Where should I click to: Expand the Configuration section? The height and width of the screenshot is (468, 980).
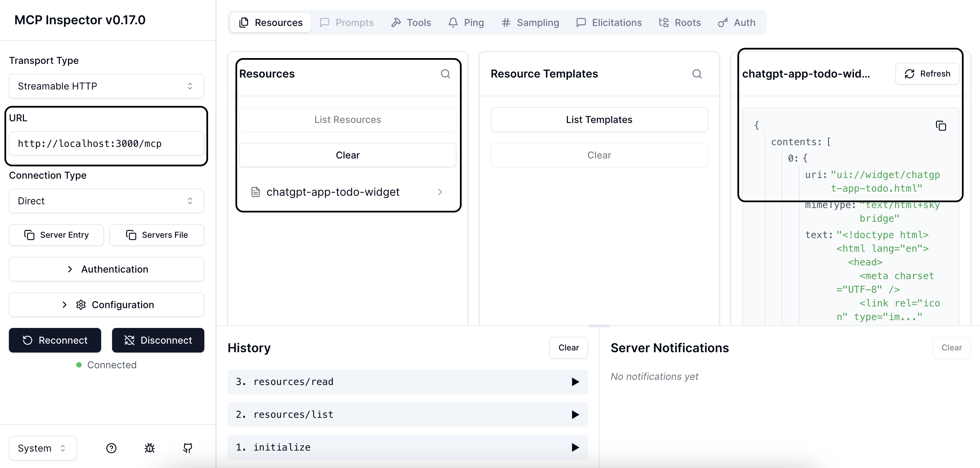tap(107, 305)
